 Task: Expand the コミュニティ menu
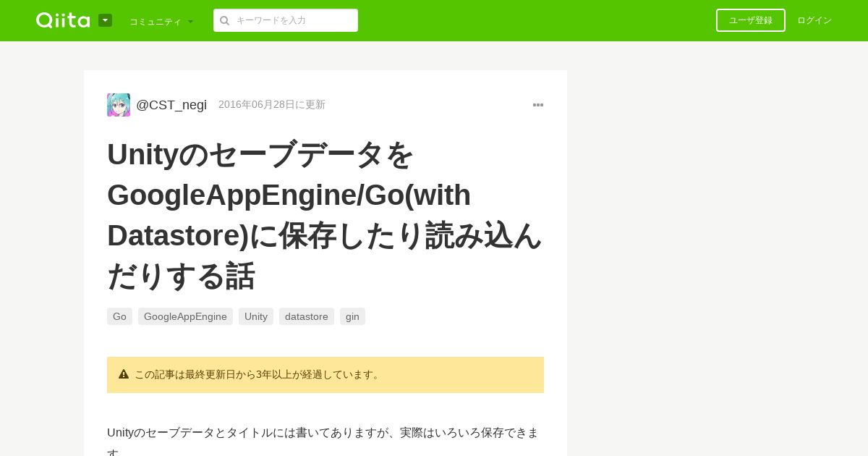(x=161, y=21)
